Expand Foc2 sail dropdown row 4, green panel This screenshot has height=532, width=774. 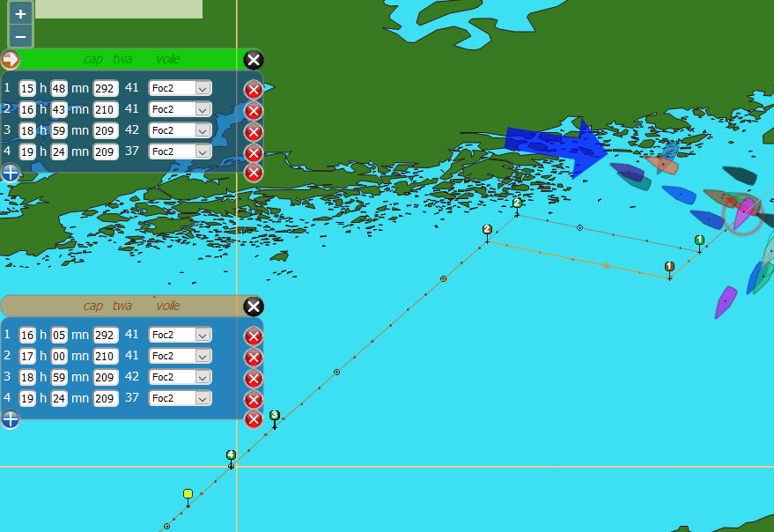pyautogui.click(x=203, y=151)
